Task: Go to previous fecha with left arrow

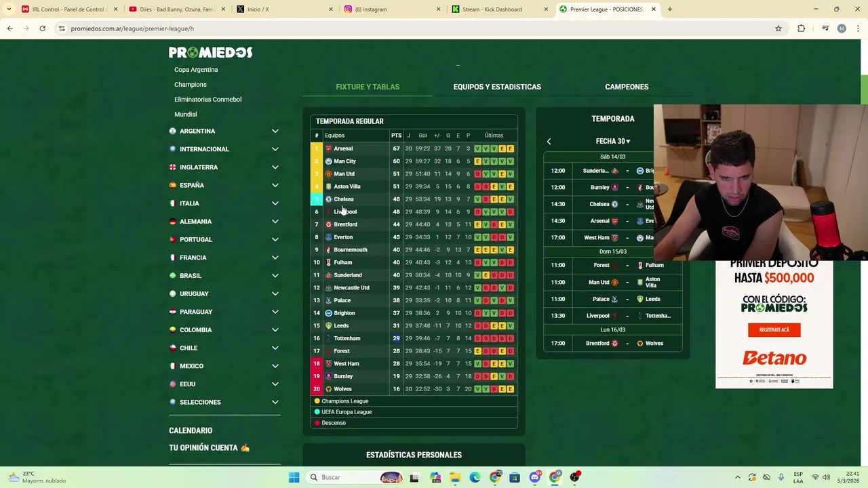Action: (549, 142)
